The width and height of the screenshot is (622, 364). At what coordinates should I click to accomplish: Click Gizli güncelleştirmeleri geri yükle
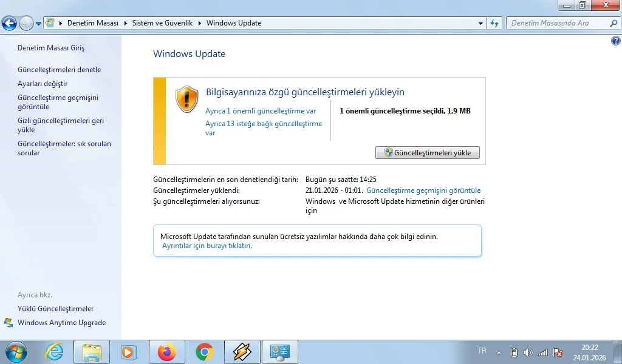[x=61, y=125]
